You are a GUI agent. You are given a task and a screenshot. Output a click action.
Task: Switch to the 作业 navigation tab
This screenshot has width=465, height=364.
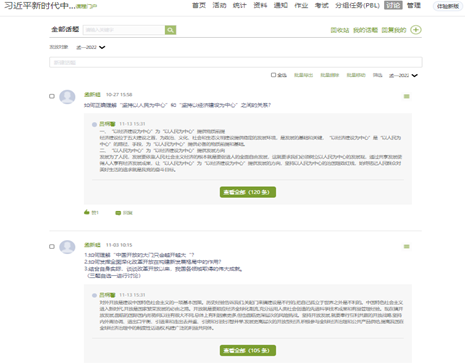301,5
